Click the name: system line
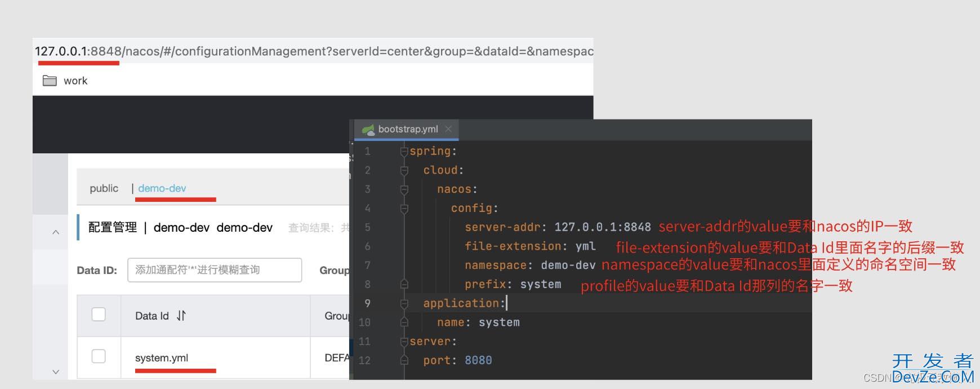Image resolution: width=980 pixels, height=389 pixels. [x=478, y=322]
